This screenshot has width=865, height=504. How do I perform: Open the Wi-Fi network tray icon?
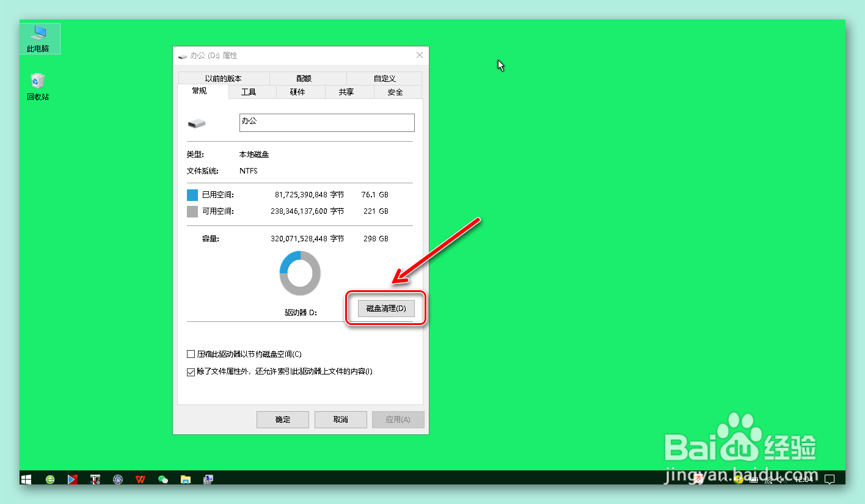click(x=768, y=480)
